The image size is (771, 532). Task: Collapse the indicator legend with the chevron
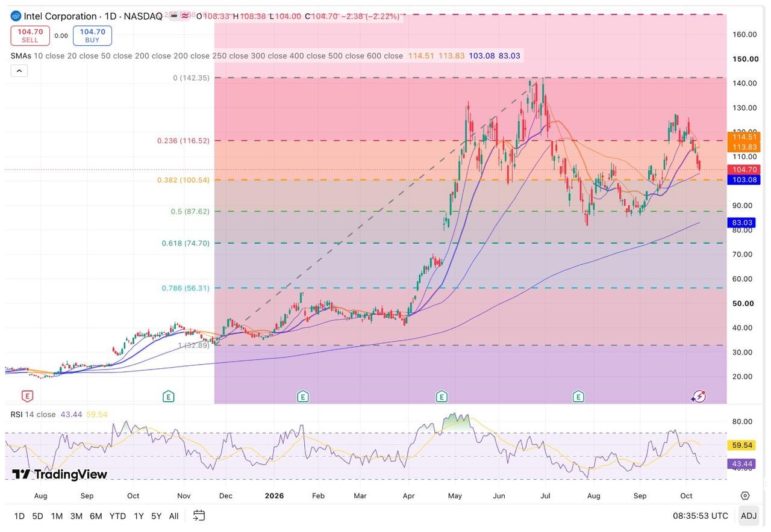point(19,70)
